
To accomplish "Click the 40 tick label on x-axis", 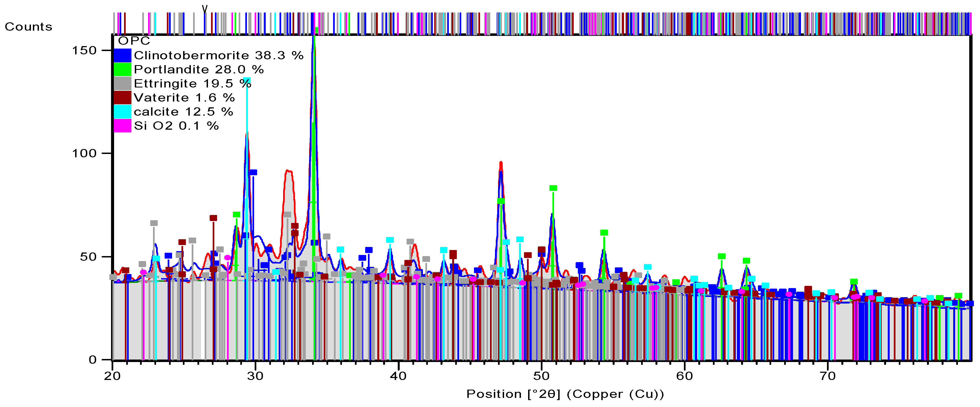I will click(x=398, y=376).
